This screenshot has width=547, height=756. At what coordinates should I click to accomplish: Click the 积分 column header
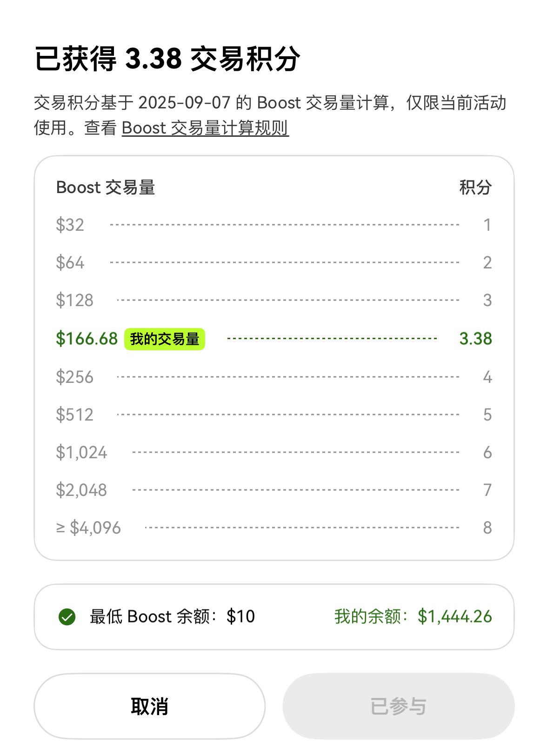tap(475, 187)
